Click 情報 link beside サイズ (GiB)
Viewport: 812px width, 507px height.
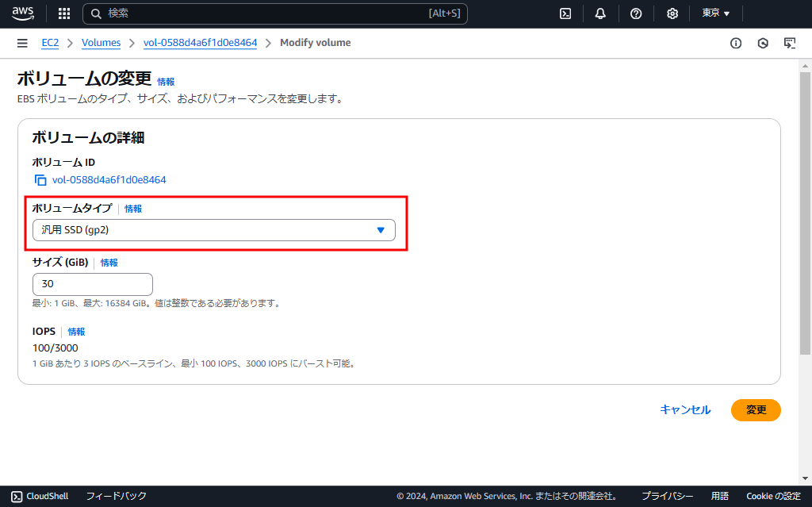point(109,263)
